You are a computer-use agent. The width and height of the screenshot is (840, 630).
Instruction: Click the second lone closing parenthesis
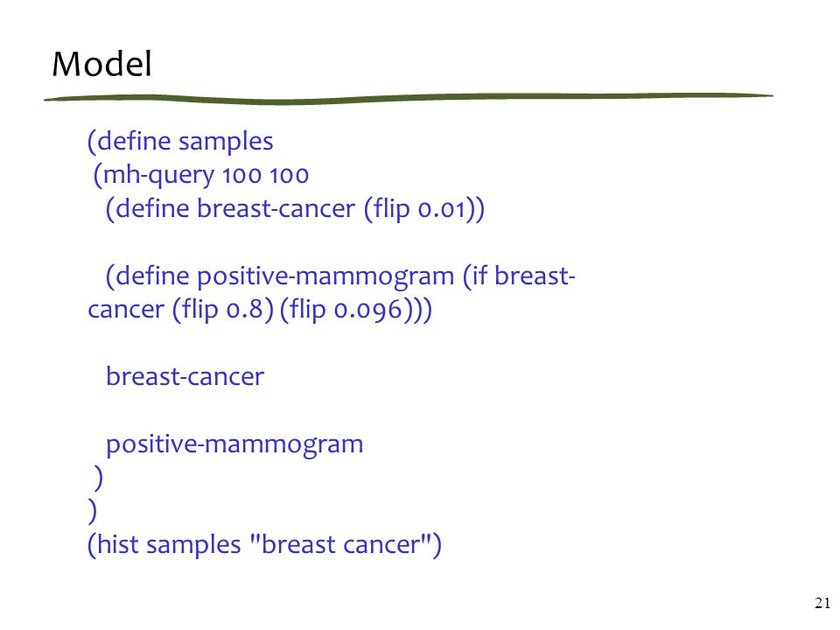(x=92, y=511)
